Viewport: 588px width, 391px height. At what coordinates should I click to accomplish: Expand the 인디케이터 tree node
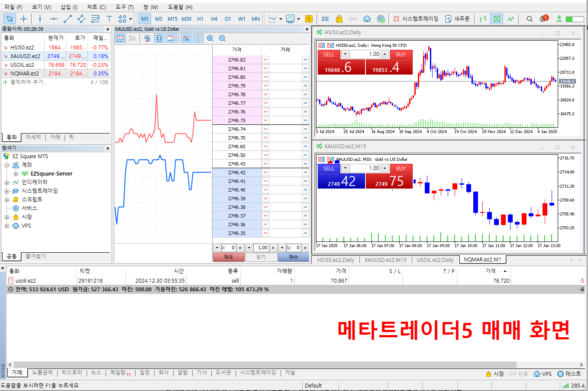click(x=6, y=182)
